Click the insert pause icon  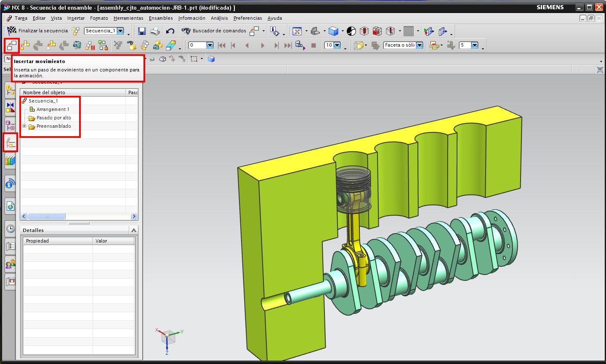click(90, 45)
